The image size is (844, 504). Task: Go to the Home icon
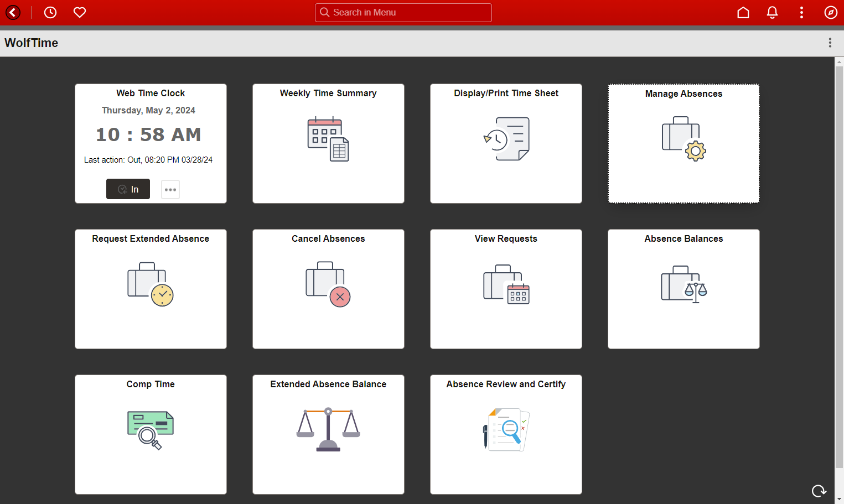[x=743, y=12]
